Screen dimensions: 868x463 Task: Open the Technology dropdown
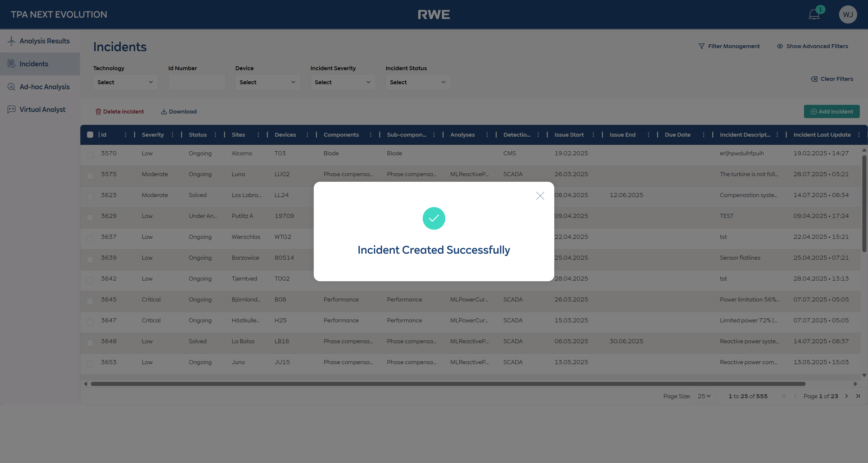[126, 82]
